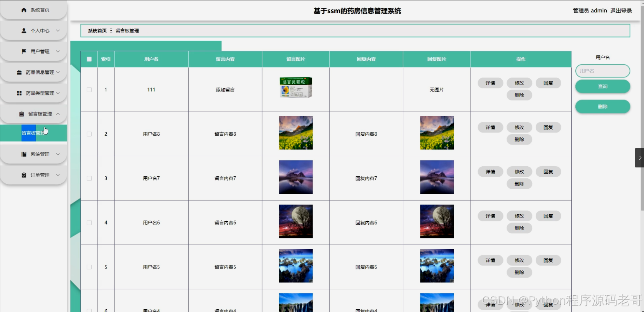Viewport: 644px width, 312px height.
Task: Open the 留言图片 lake thumbnail for 用户名7
Action: (x=296, y=177)
